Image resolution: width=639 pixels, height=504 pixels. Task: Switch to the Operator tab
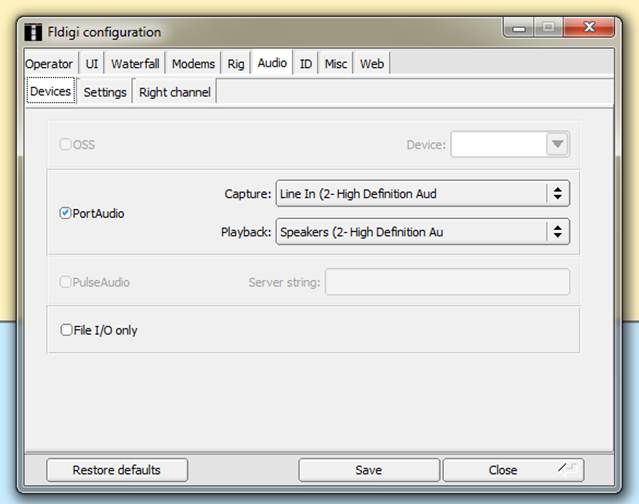tap(49, 64)
